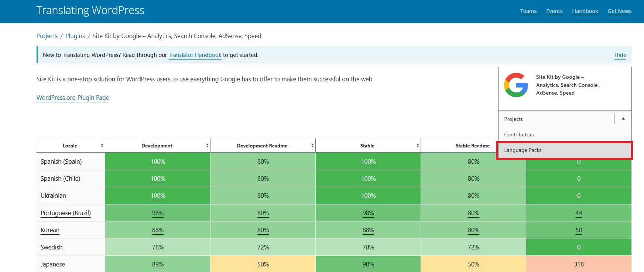Viewport: 644px width, 272px height.
Task: Collapse the Projects dropdown arrow
Action: point(623,119)
